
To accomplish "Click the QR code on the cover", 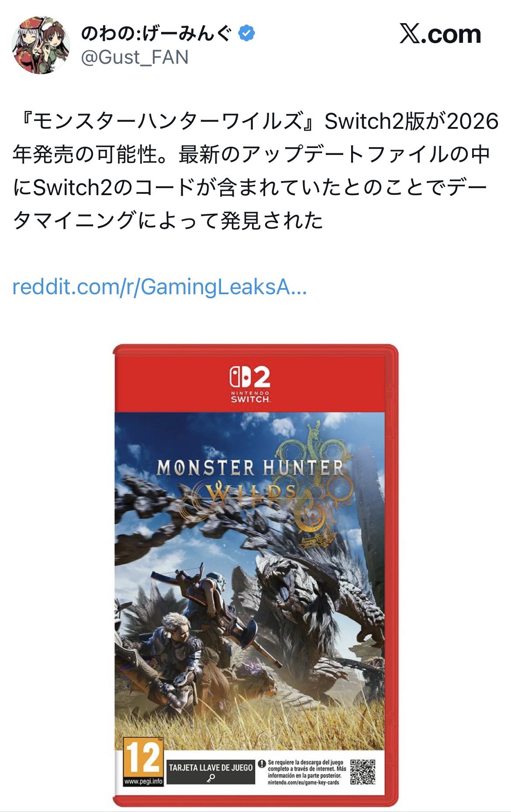I will [363, 772].
